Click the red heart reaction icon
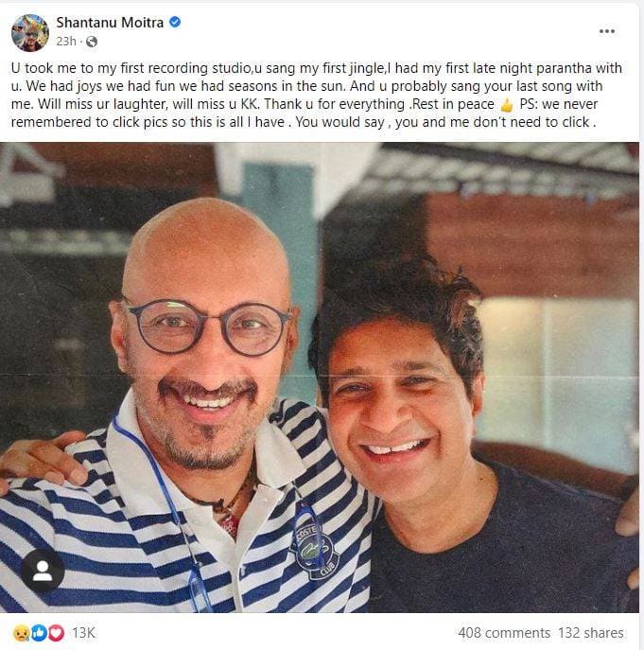 (x=53, y=632)
